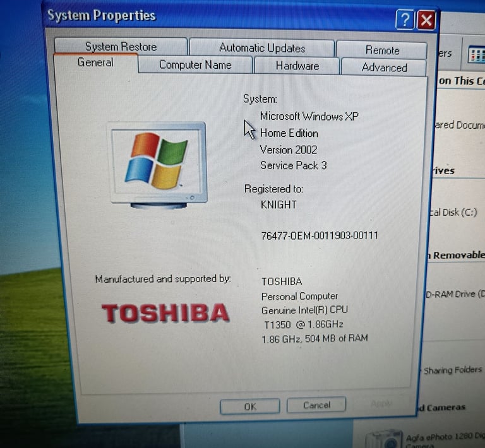Click the Manufactured and supported by label
This screenshot has width=485, height=448.
(163, 279)
